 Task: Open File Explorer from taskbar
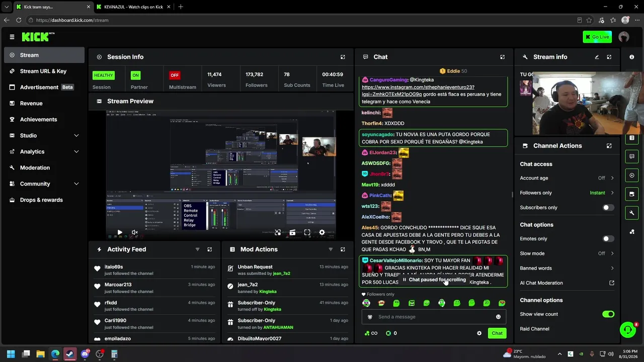pos(41,354)
